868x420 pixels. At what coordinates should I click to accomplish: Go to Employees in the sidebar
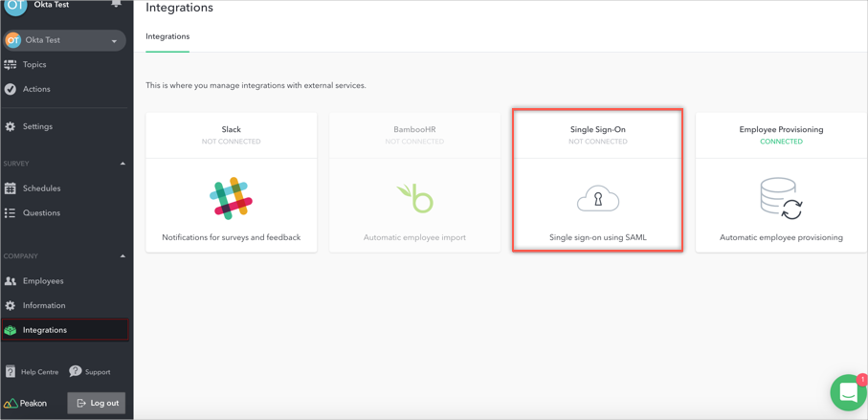pos(42,281)
